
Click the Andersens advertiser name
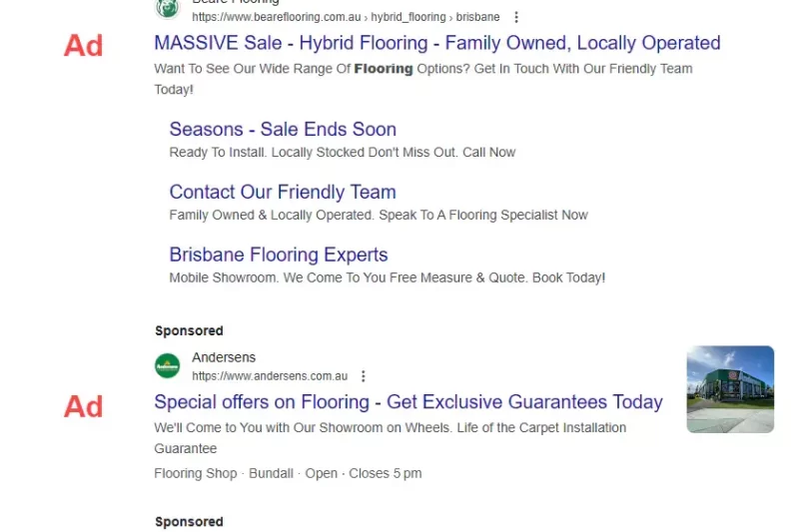[224, 357]
